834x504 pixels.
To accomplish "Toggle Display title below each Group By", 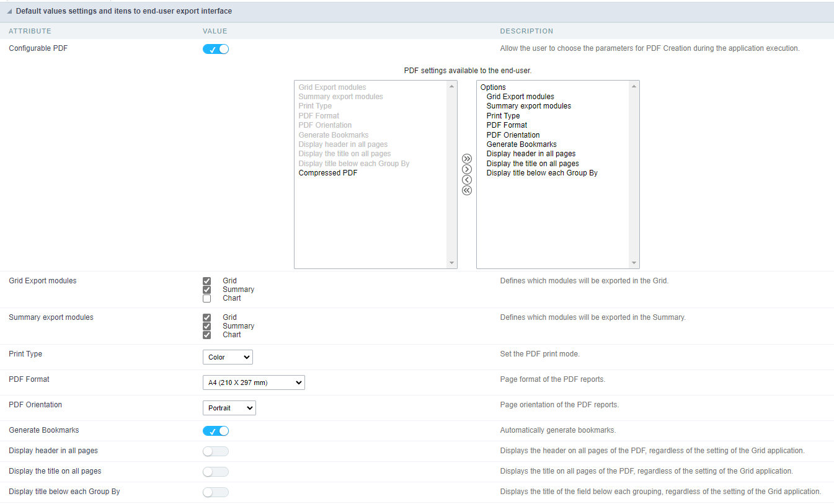I will coord(216,492).
